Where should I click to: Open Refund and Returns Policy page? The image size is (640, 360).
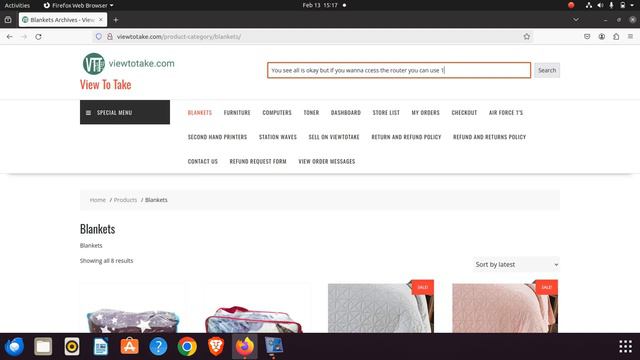489,137
